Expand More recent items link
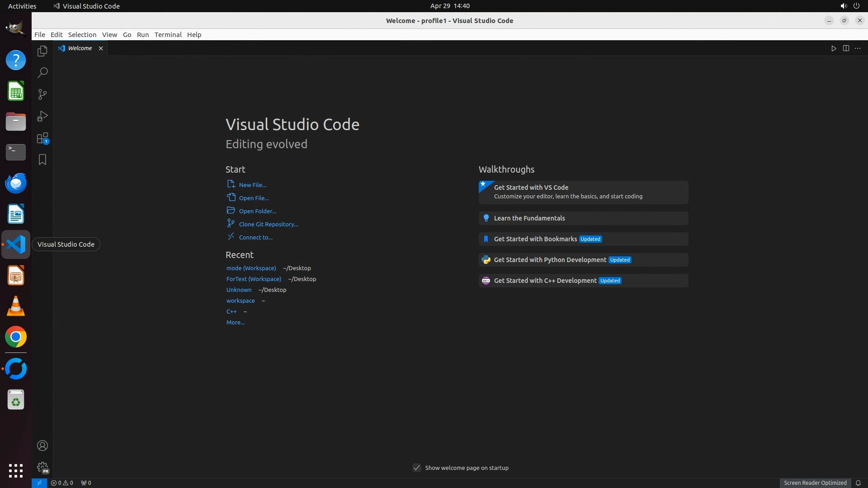Viewport: 868px width, 488px height. coord(236,322)
